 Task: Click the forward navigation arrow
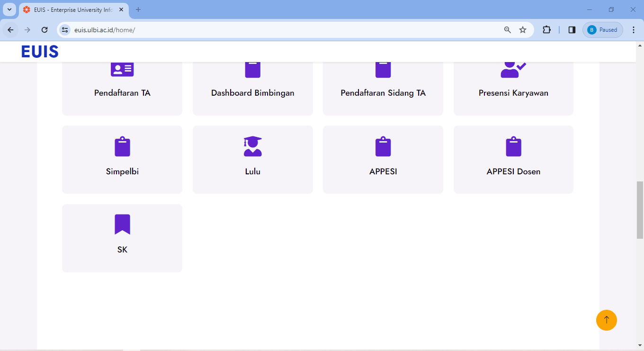tap(27, 30)
